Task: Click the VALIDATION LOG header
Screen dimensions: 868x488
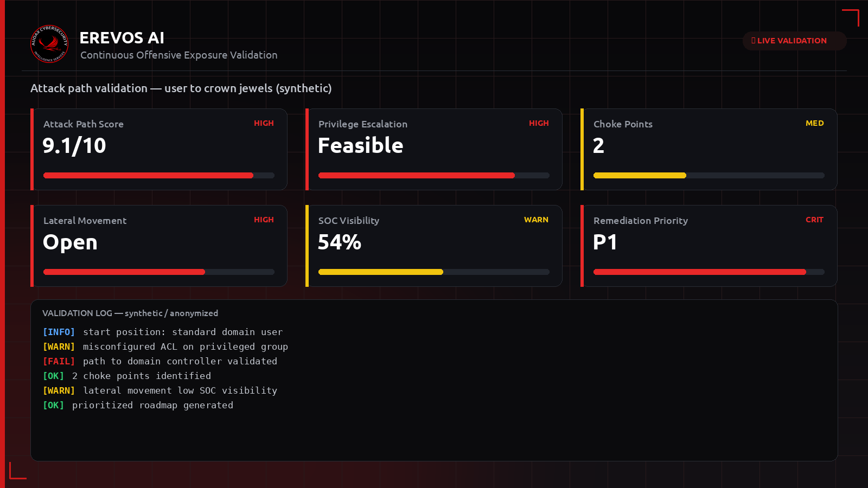Action: click(130, 313)
